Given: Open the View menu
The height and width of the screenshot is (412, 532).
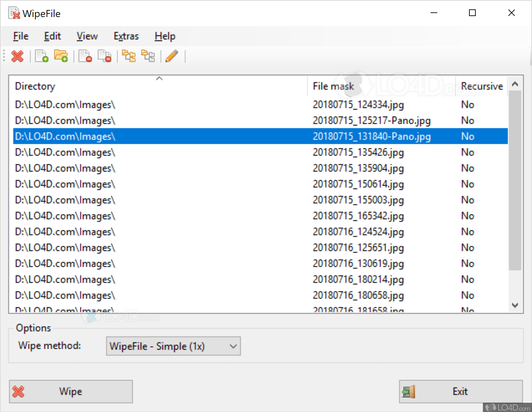Looking at the screenshot, I should coord(87,36).
